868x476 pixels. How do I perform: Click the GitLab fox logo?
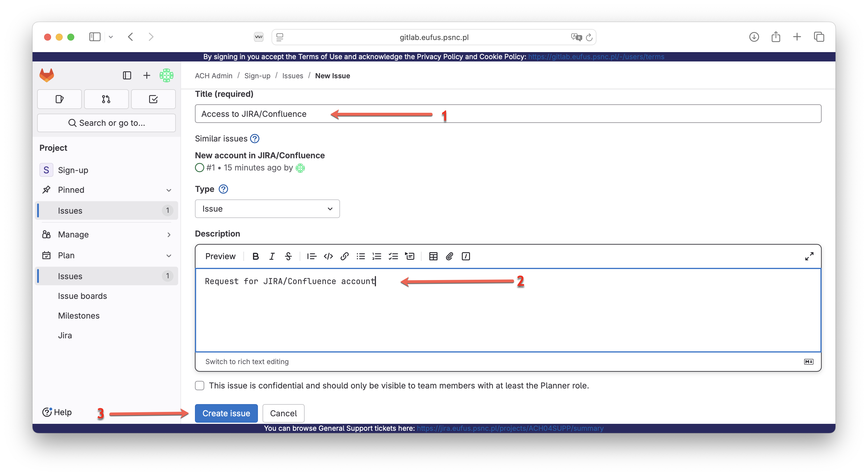(x=46, y=75)
